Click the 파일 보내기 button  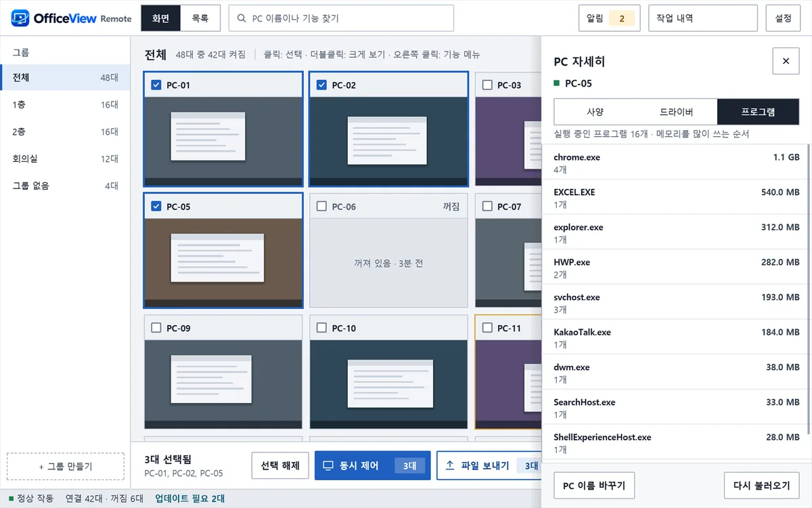(489, 466)
